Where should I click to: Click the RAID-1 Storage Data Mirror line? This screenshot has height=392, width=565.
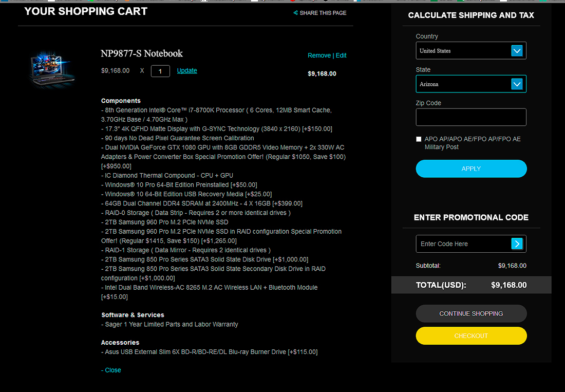[185, 250]
